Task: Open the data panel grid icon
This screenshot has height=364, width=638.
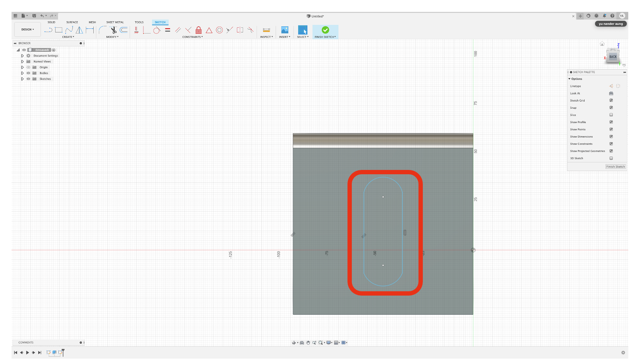Action: pyautogui.click(x=15, y=16)
